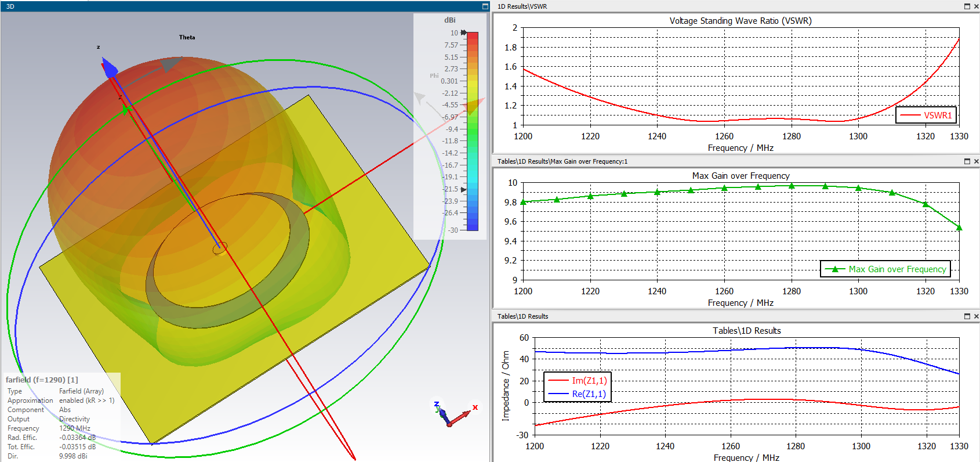Select the VSWR1 legend entry
980x462 pixels.
pyautogui.click(x=925, y=115)
